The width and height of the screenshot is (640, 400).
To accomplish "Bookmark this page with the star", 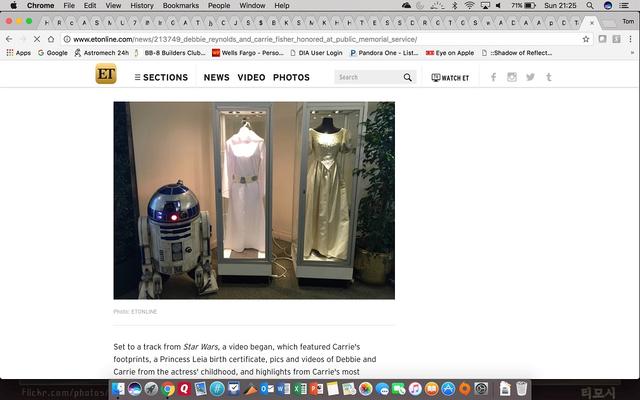I will pos(586,39).
